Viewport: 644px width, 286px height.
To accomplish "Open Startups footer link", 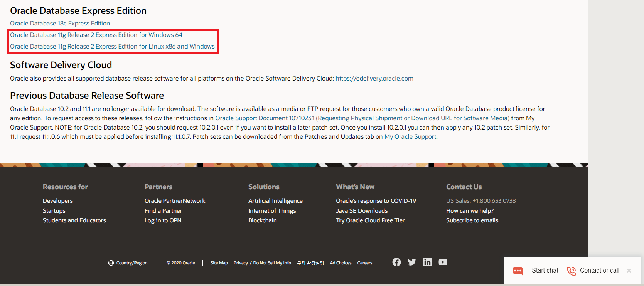I will click(54, 211).
